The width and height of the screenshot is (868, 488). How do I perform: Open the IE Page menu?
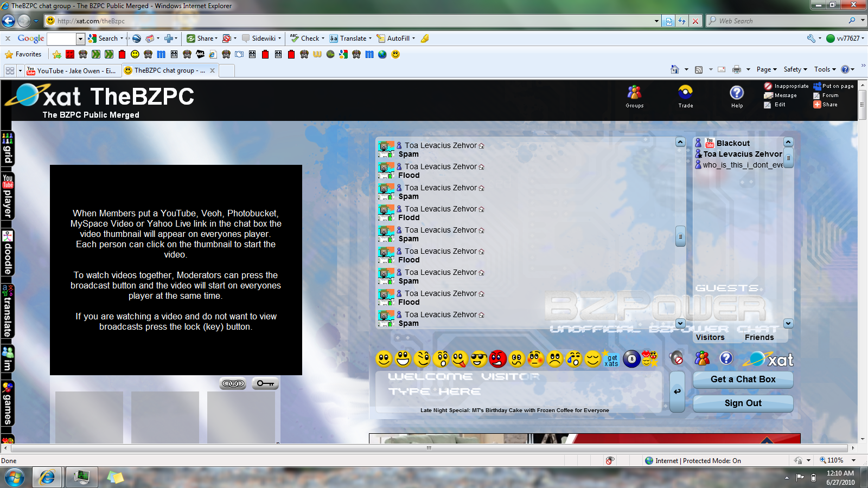pos(767,69)
